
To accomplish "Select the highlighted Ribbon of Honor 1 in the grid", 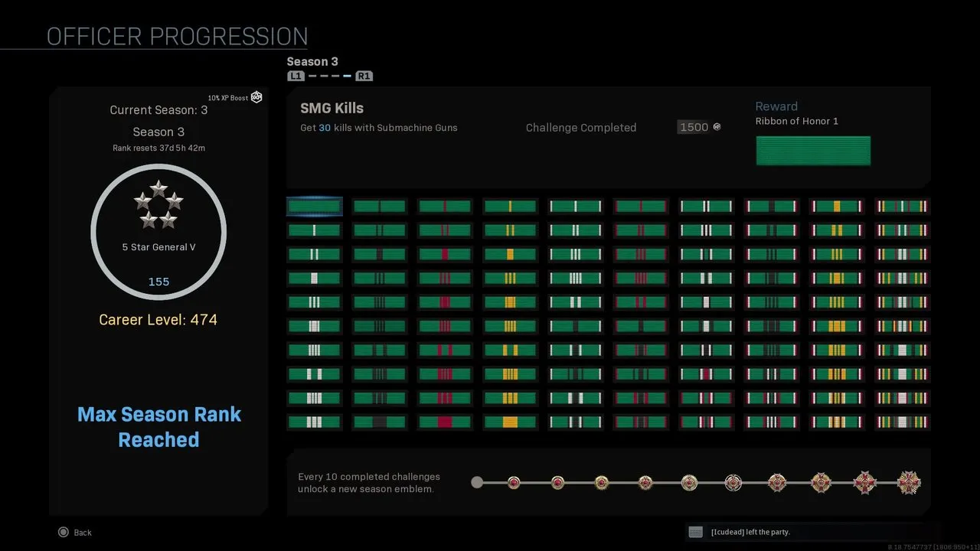I will coord(315,206).
